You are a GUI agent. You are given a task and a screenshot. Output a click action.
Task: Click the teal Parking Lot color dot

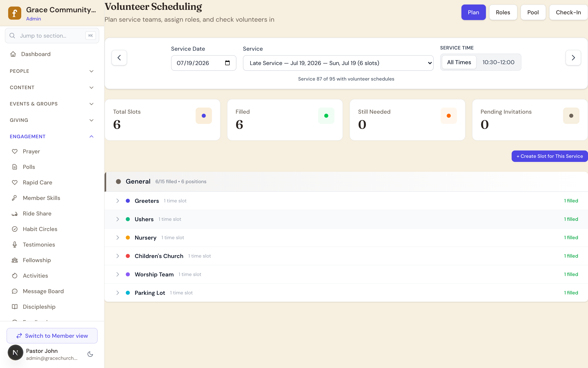[x=128, y=293]
